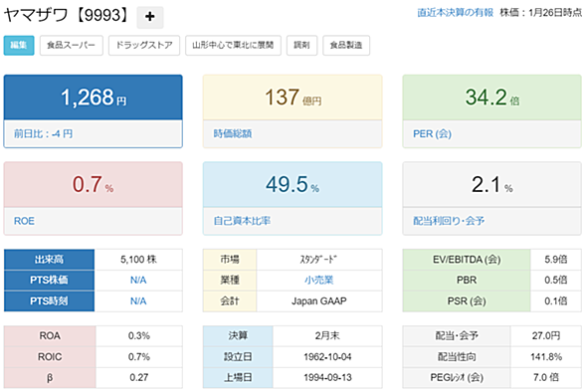Image resolution: width=583 pixels, height=392 pixels.
Task: Click the スタンダード market value
Action: 319,260
